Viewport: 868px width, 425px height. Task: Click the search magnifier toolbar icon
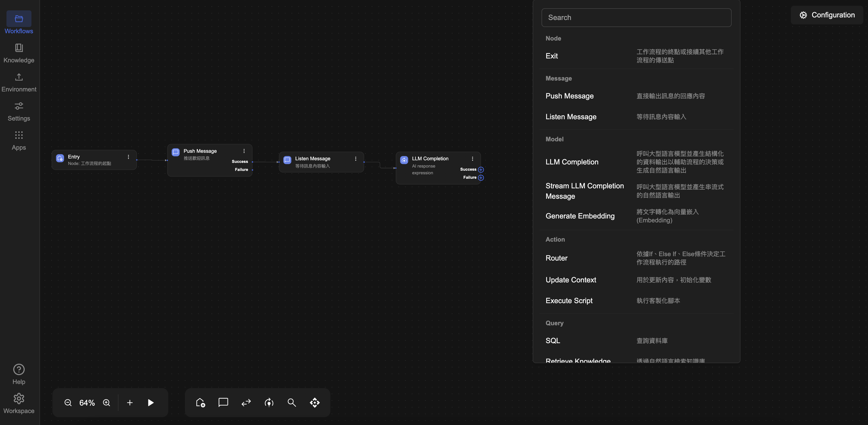point(291,402)
